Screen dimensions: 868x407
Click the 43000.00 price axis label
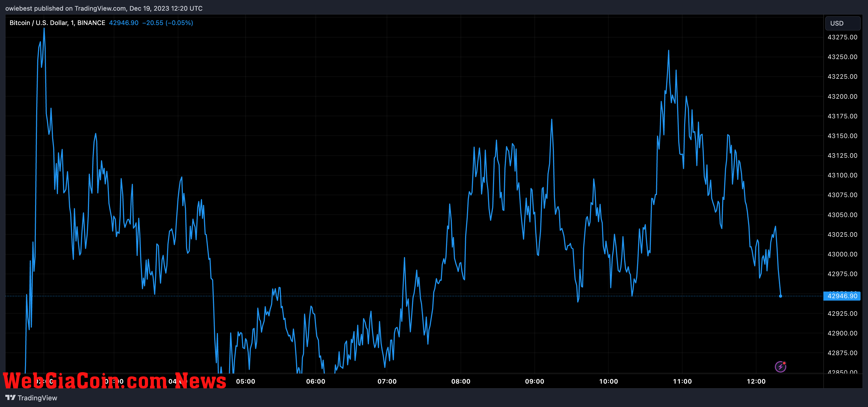pos(842,254)
